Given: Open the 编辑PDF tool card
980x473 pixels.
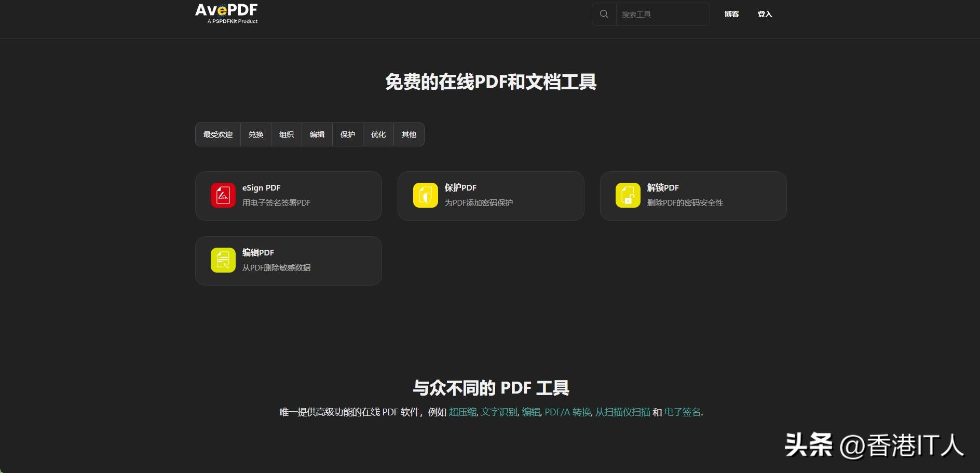Looking at the screenshot, I should pos(289,261).
